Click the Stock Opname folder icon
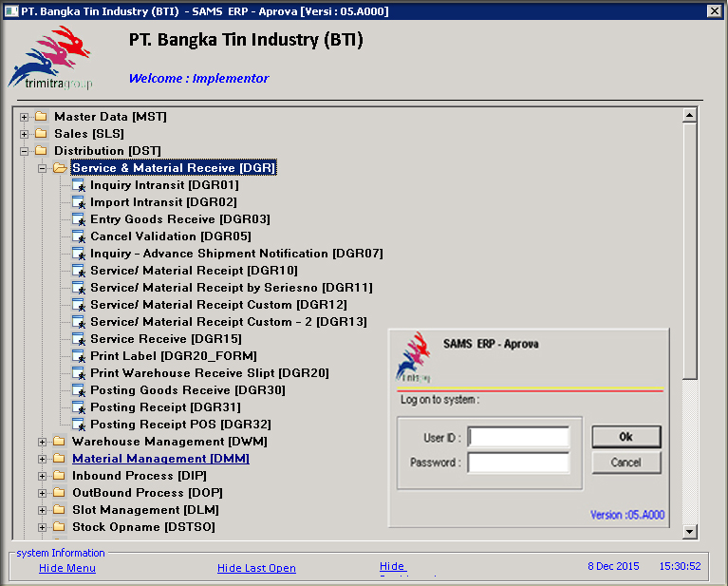 point(59,526)
